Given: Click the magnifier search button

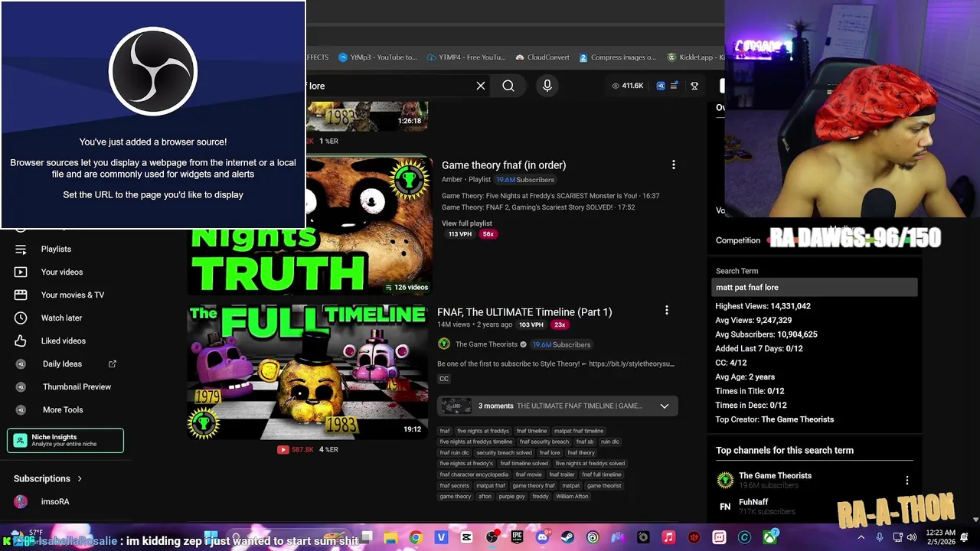Looking at the screenshot, I should click(508, 86).
